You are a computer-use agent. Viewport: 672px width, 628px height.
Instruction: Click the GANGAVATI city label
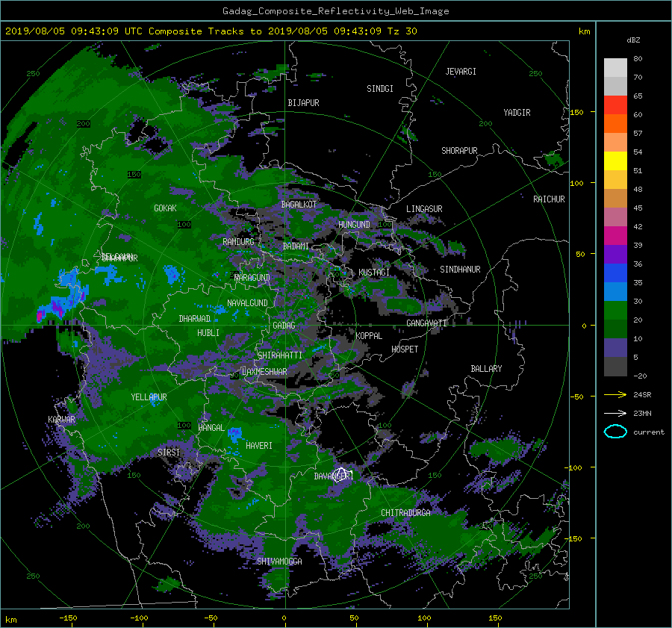pos(426,323)
